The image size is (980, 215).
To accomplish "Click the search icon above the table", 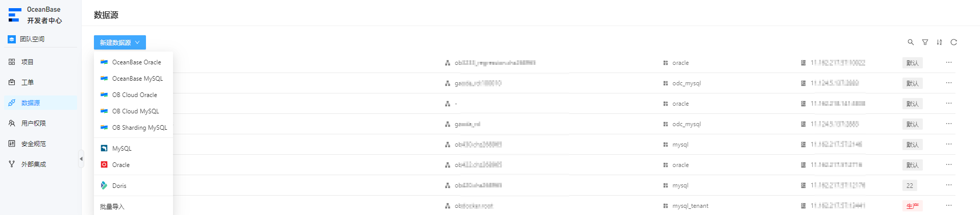I will coord(911,42).
